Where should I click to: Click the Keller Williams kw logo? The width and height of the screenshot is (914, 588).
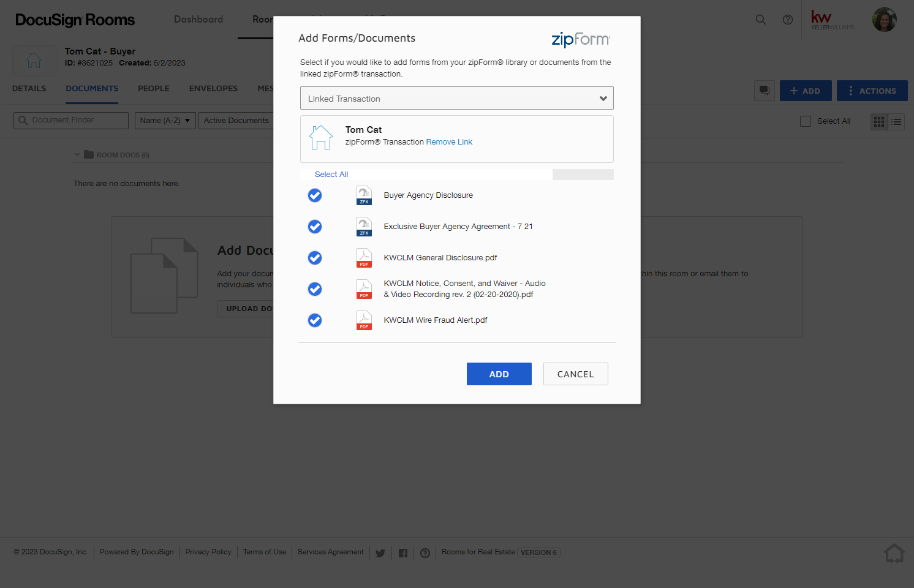(x=833, y=20)
